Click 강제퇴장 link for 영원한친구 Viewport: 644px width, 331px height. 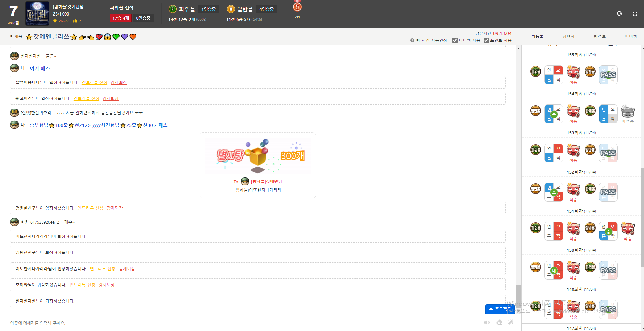tap(115, 208)
